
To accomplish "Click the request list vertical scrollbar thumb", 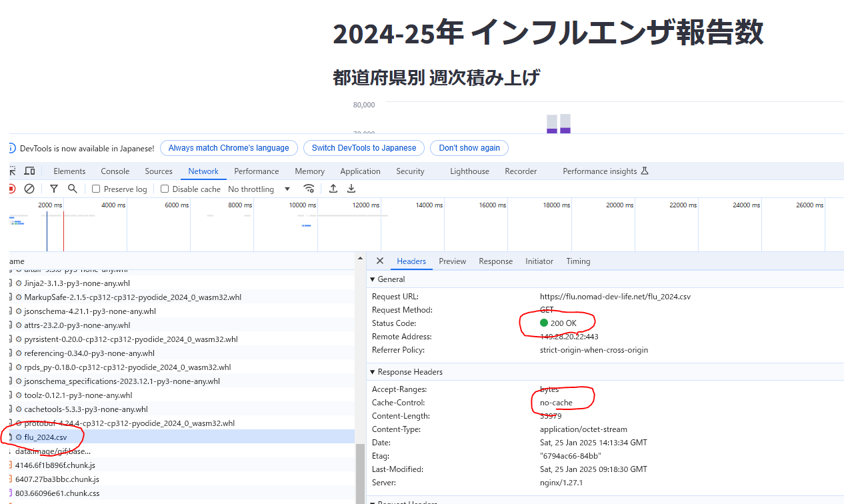I will 360,473.
